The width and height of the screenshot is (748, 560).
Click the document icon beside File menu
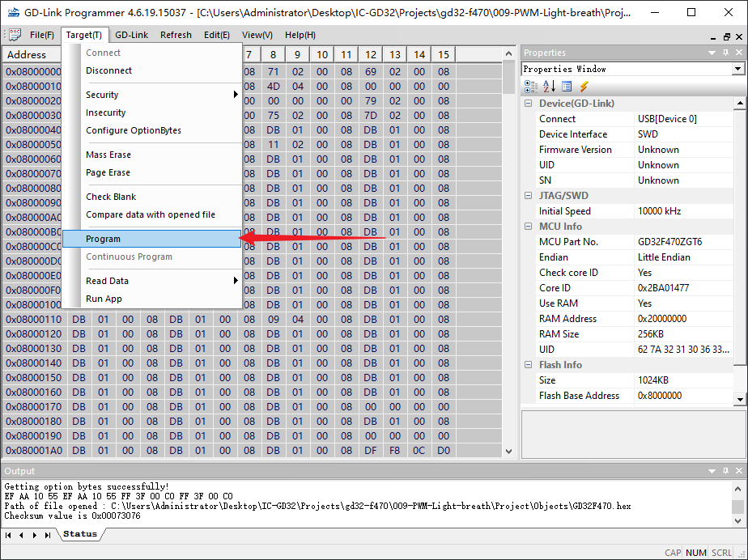click(15, 35)
